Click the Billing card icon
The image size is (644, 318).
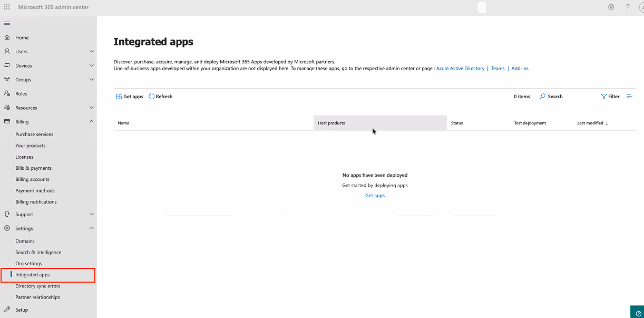tap(7, 121)
